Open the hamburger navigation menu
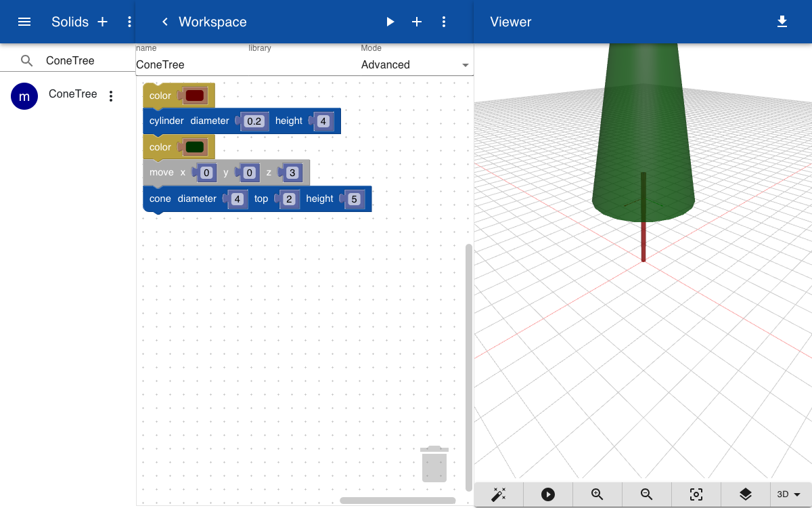Screen dimensions: 812x508 24,22
